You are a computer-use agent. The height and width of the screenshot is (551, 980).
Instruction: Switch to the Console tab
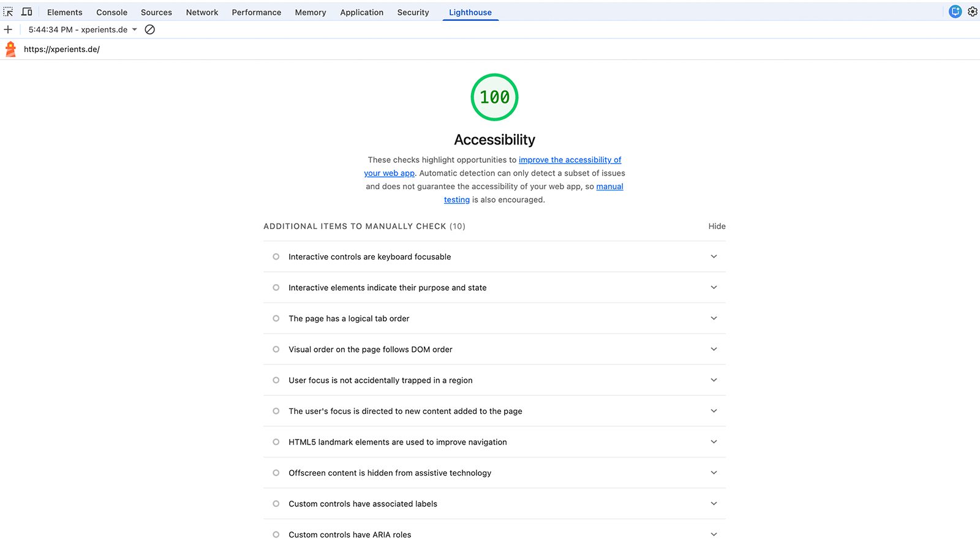click(112, 12)
